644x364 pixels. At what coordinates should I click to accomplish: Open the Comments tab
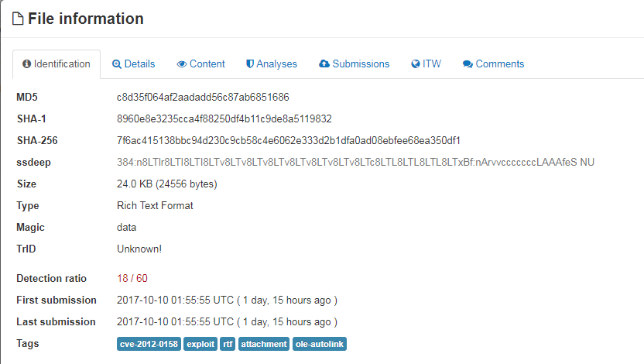coord(499,64)
